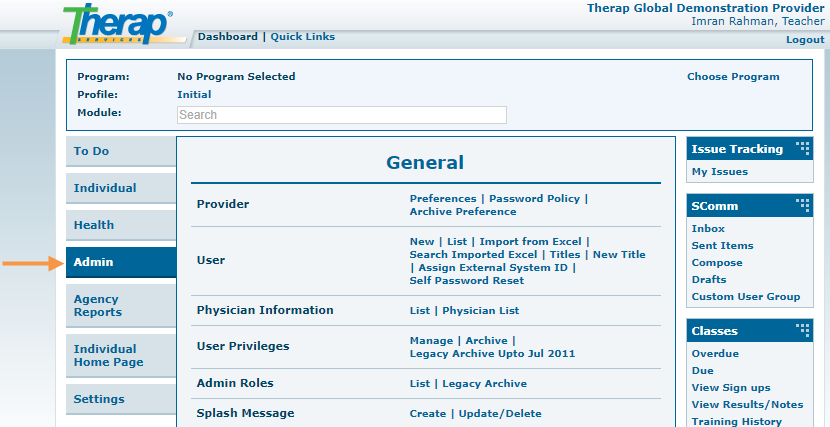
Task: Click the Issue Tracking panel grid icon
Action: (x=802, y=148)
